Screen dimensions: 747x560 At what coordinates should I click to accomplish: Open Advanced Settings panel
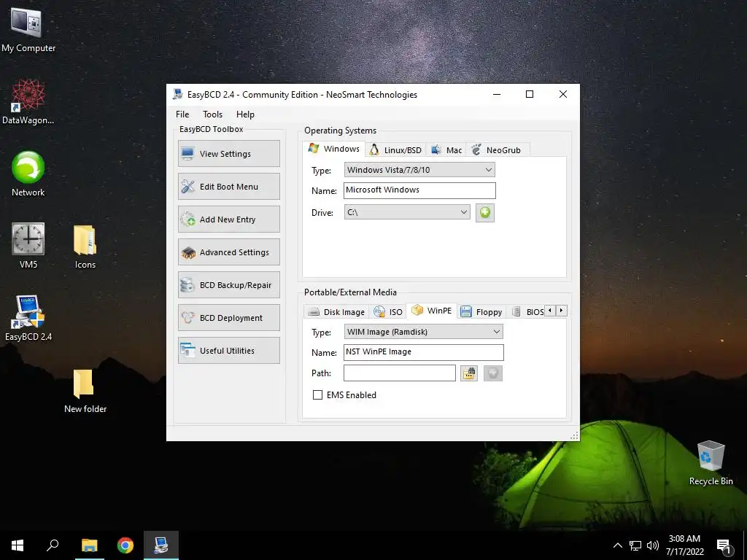[x=228, y=252]
